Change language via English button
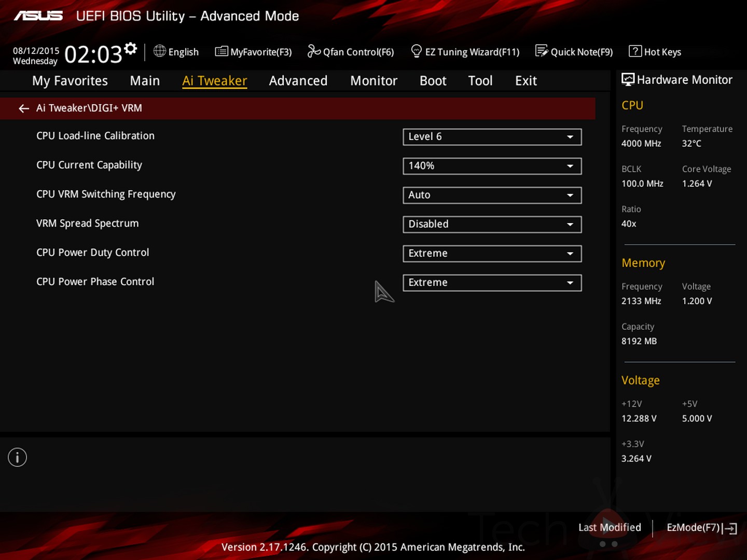Viewport: 747px width, 560px height. point(184,52)
